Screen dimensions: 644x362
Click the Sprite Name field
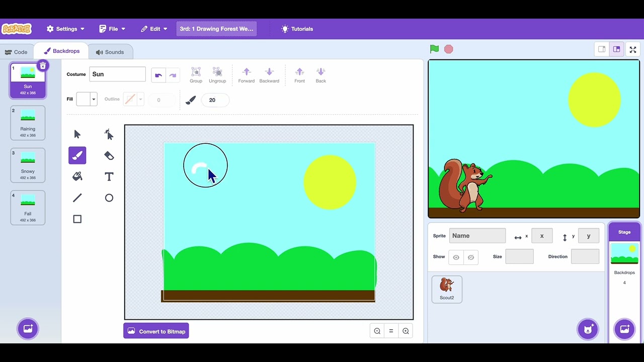[477, 236]
